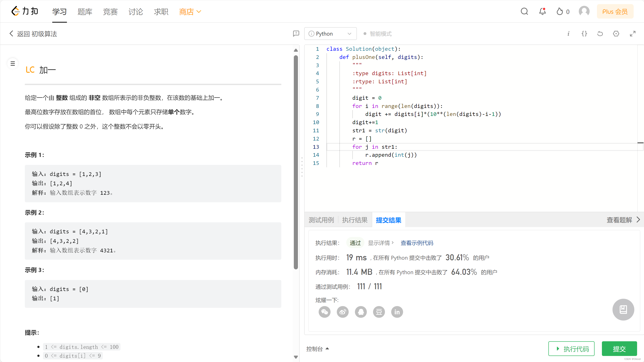Click the problem title 加一
Screen dimensions: 644x362
click(47, 70)
